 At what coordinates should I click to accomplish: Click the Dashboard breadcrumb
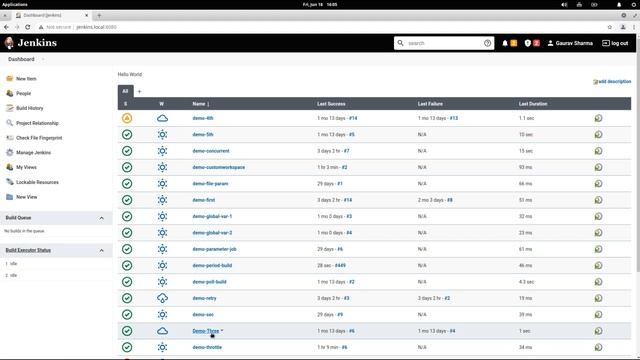click(21, 59)
